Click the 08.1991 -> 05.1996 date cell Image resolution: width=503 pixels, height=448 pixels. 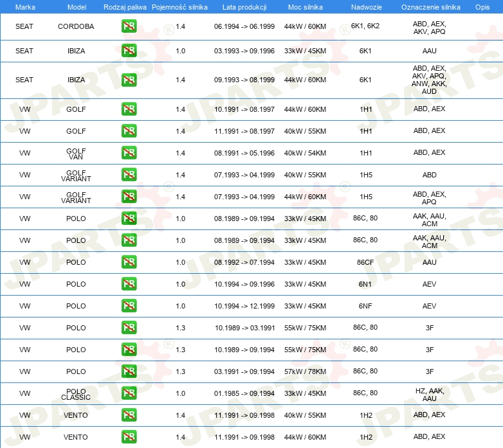coord(244,153)
